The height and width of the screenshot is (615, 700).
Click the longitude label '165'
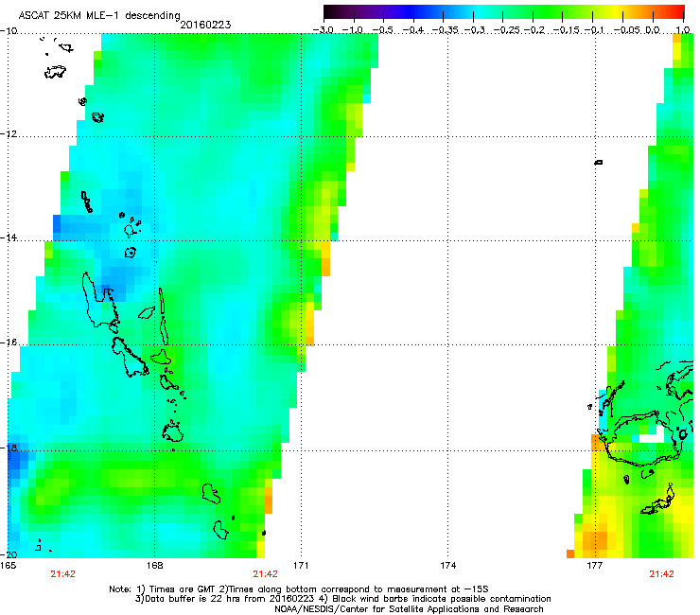[8, 566]
